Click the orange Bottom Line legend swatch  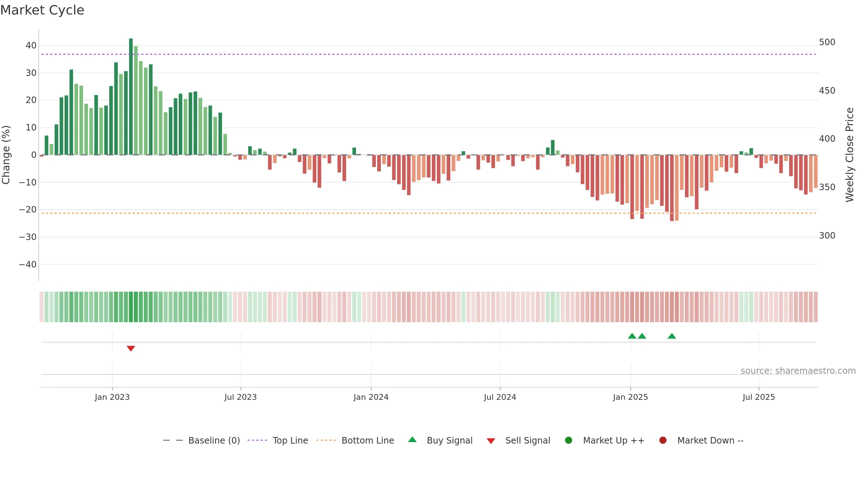coord(326,440)
